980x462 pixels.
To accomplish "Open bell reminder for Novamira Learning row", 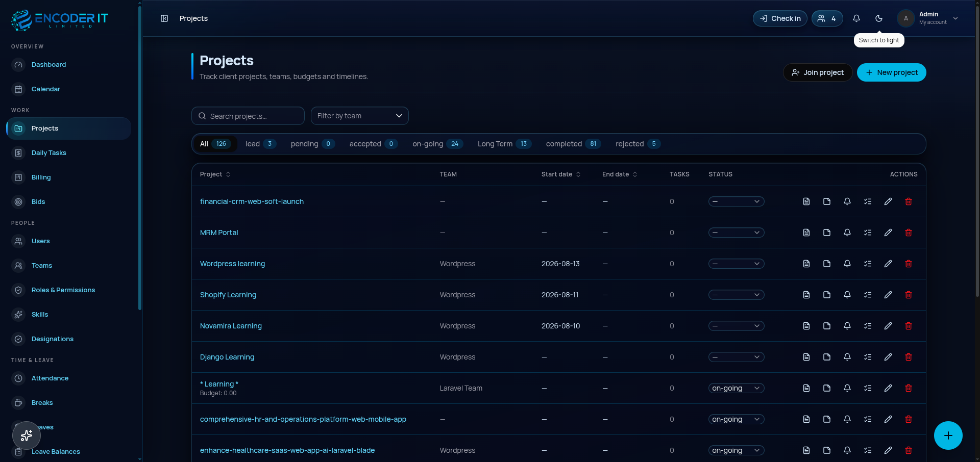I will [847, 326].
